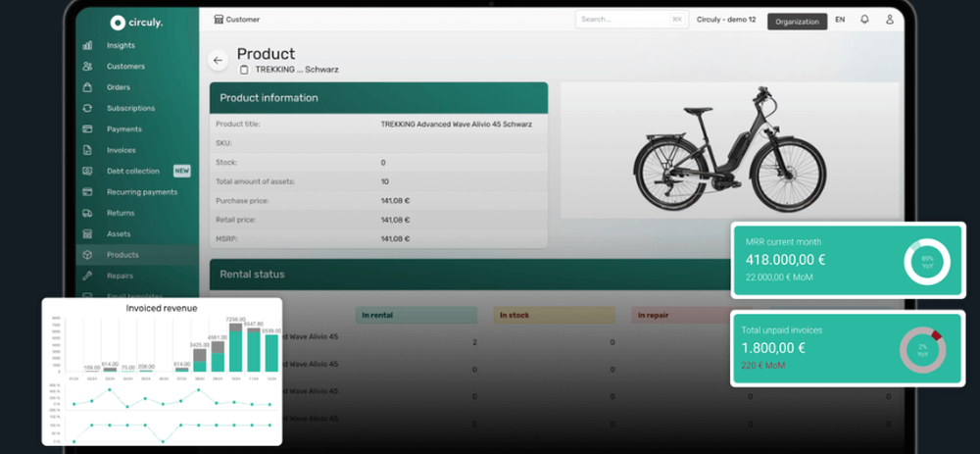This screenshot has width=980, height=454.
Task: Click the Rental status header
Action: click(x=470, y=274)
